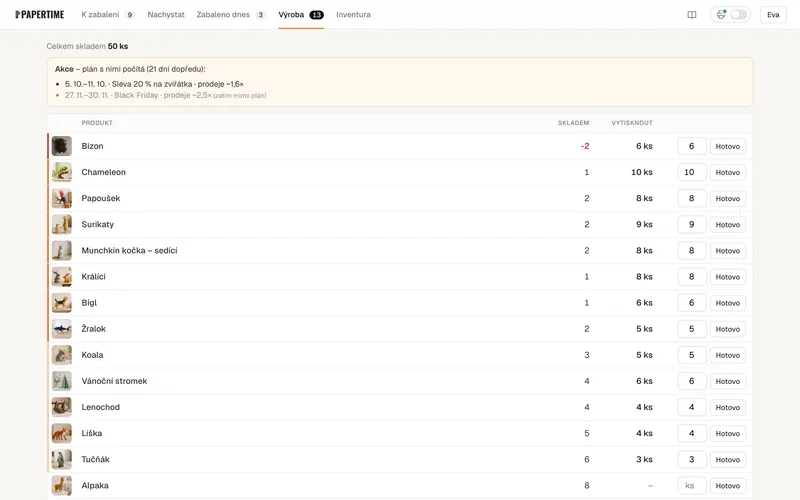Edit the Tučňák quantity field

692,459
